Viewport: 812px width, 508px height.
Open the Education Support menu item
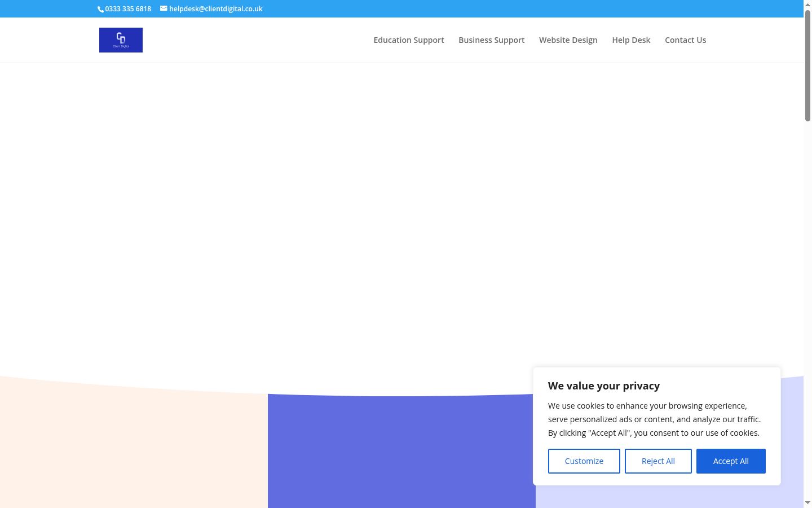click(x=409, y=40)
